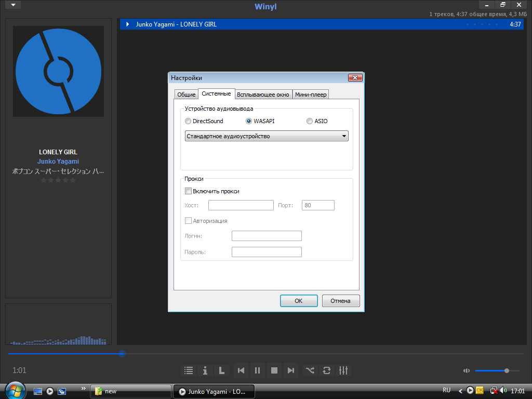Click the Логин input field
532x399 pixels.
point(267,236)
